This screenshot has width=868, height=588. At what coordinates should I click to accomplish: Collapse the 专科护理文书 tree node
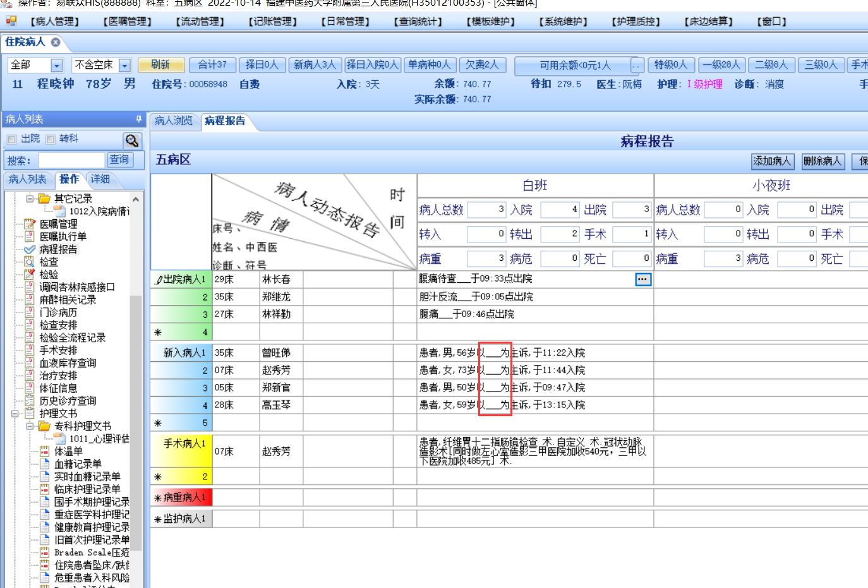pos(30,426)
